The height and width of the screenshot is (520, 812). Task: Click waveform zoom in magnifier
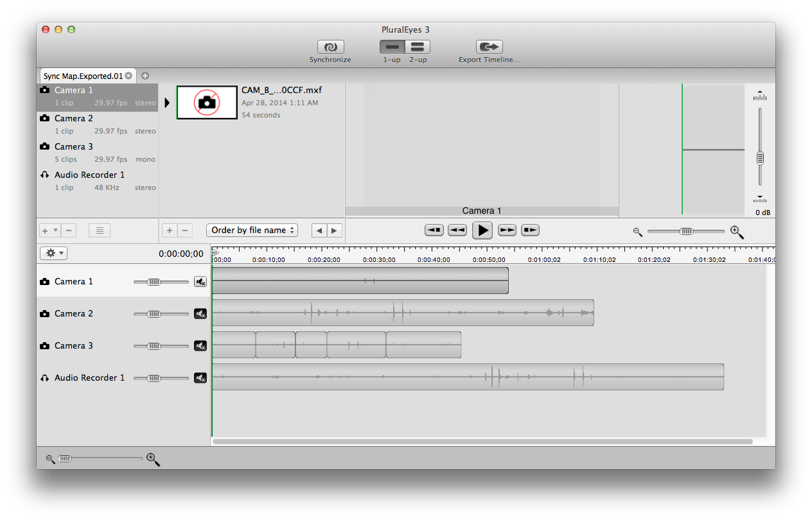coord(737,232)
